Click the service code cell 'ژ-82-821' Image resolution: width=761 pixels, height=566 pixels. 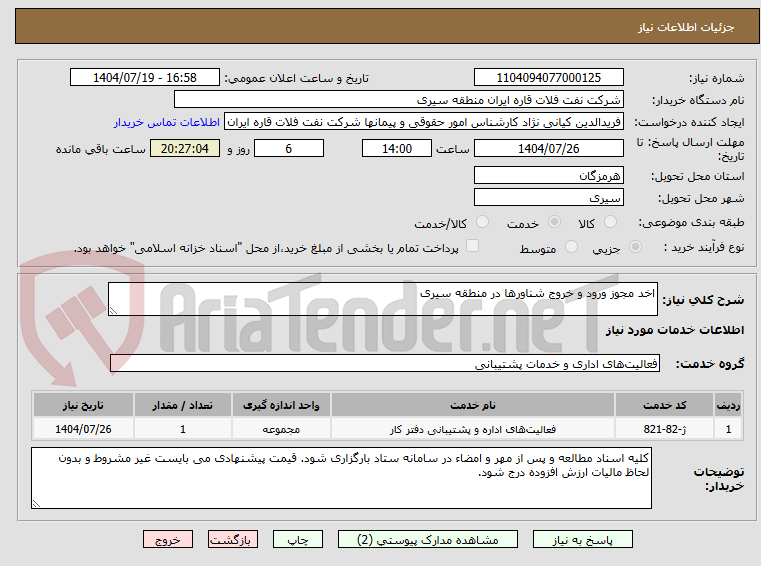664,429
